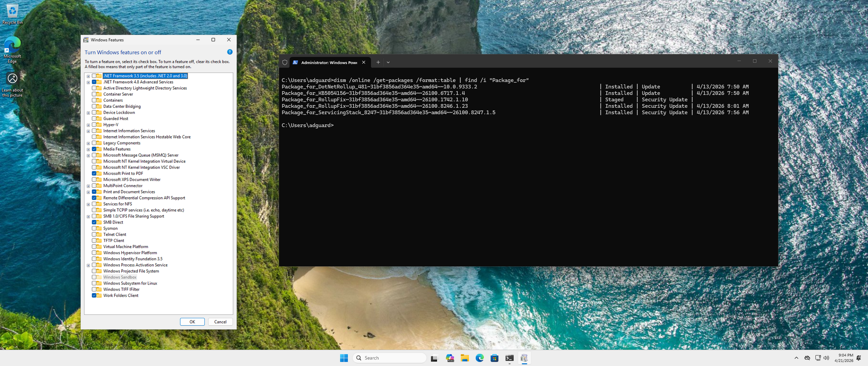Select the Administrator: Windows PowerShell tab
868x366 pixels.
(x=329, y=62)
